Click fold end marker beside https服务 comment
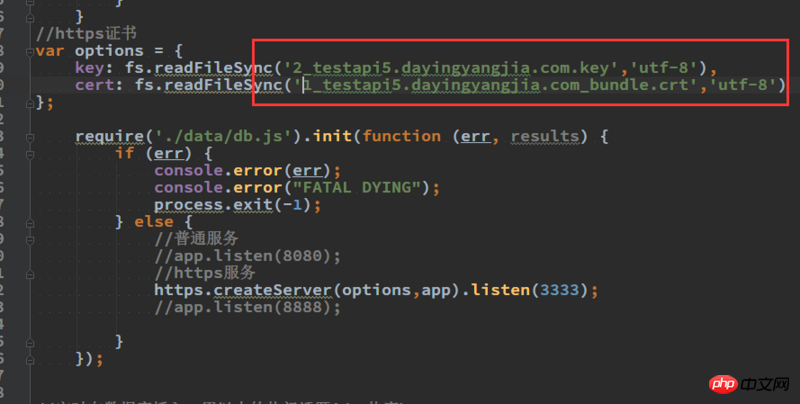This screenshot has height=404, width=800. tap(30, 274)
